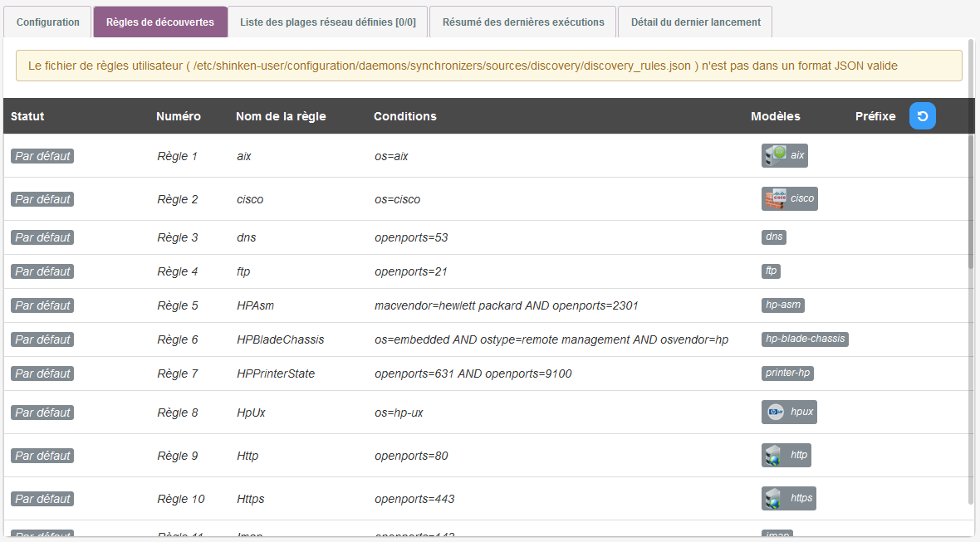The image size is (980, 542).
Task: Click the hpux model icon badge
Action: (x=789, y=412)
